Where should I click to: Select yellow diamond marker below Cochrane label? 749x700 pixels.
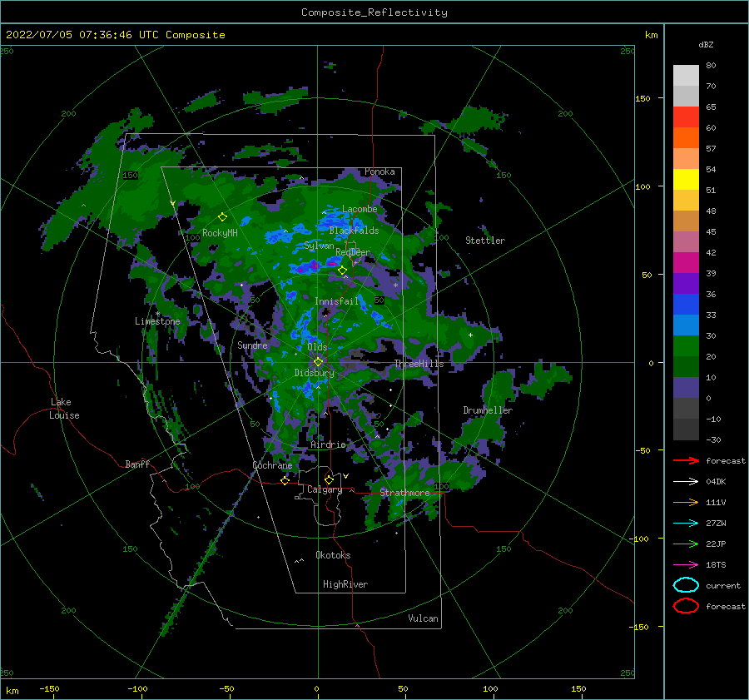(x=285, y=480)
